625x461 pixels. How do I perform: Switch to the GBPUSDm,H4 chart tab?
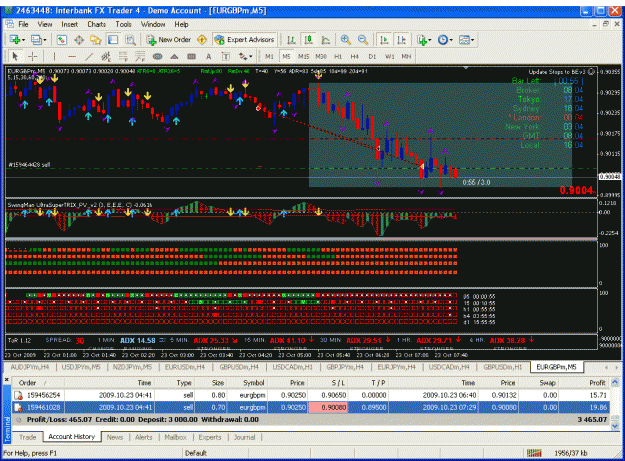(x=239, y=367)
